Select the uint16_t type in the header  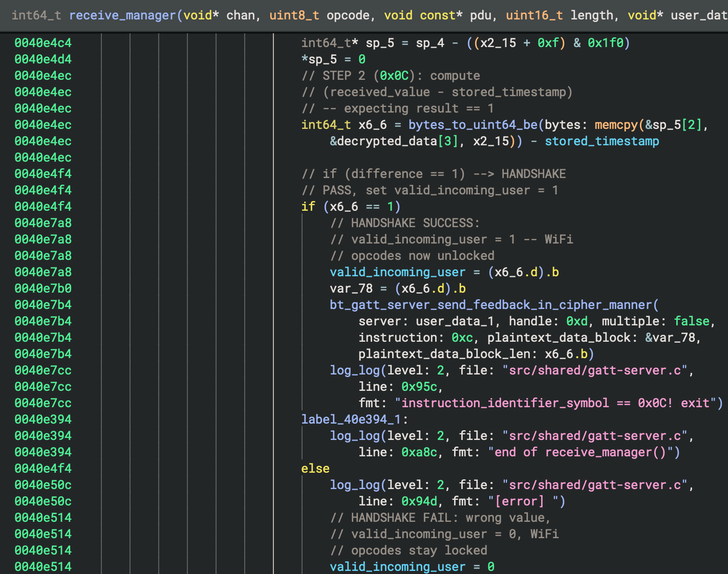[534, 15]
